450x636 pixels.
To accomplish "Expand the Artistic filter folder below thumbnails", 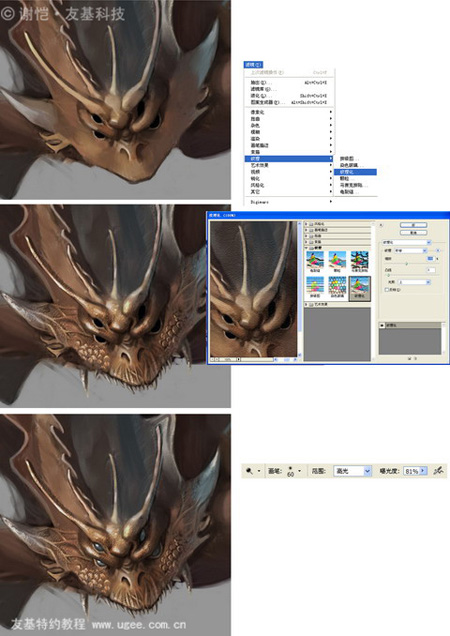I will [307, 304].
